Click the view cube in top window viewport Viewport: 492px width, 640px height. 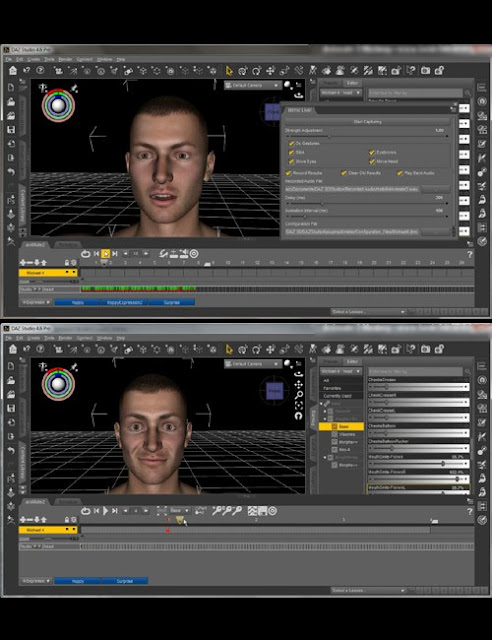(x=271, y=112)
